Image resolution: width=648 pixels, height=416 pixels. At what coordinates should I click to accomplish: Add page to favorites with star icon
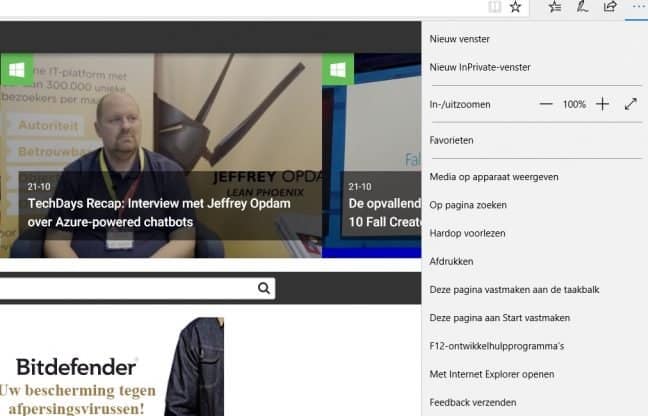[515, 7]
